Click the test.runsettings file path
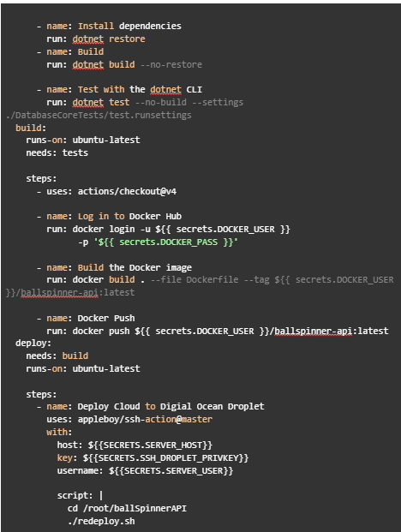This screenshot has width=401, height=532. coord(99,116)
